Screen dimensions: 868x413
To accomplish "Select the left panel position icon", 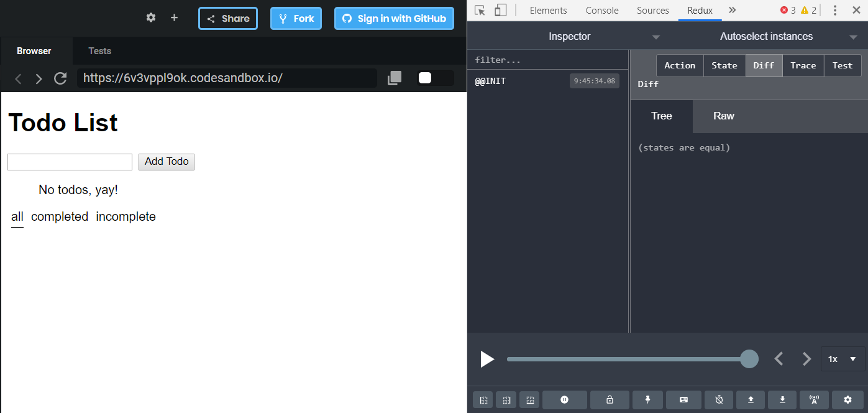I will (x=483, y=400).
